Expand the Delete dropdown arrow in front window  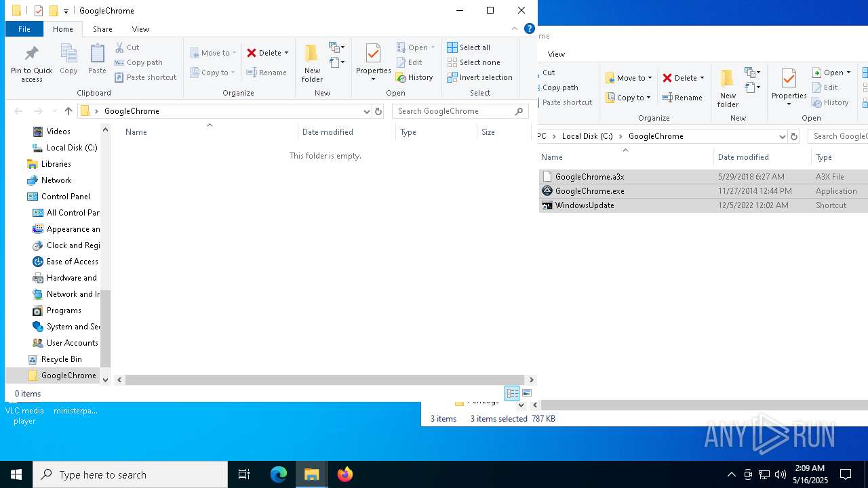click(286, 53)
